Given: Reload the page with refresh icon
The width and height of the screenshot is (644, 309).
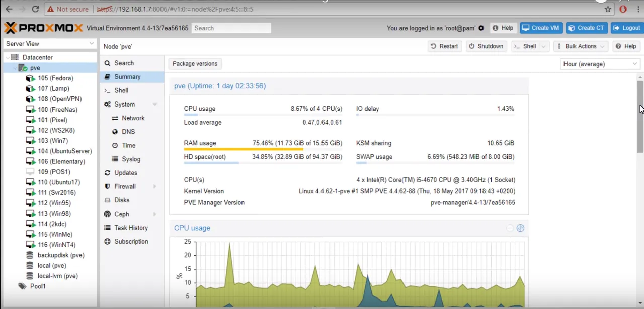Looking at the screenshot, I should point(35,9).
